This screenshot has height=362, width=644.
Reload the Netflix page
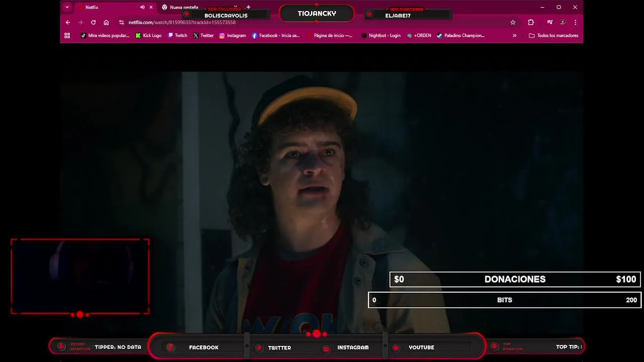(93, 22)
